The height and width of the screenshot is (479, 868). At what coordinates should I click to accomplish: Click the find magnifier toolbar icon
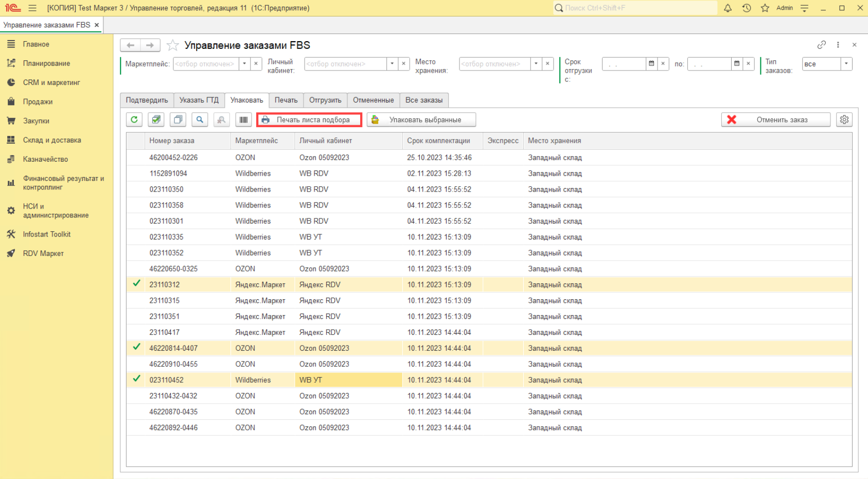pyautogui.click(x=200, y=119)
